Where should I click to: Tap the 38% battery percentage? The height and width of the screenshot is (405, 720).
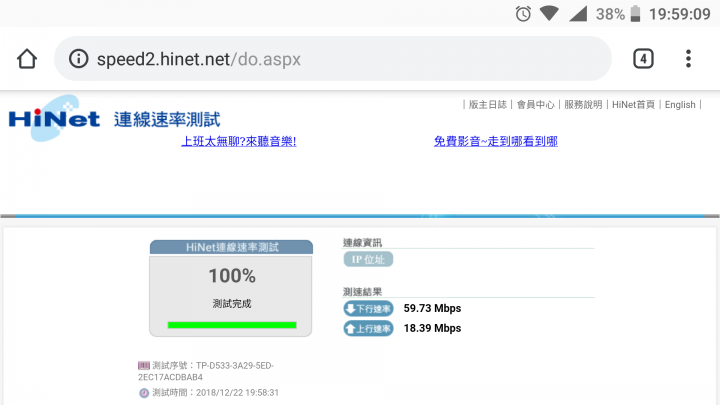tap(610, 14)
